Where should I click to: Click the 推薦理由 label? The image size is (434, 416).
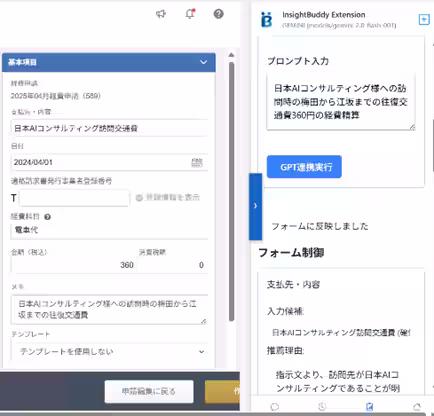(x=285, y=351)
